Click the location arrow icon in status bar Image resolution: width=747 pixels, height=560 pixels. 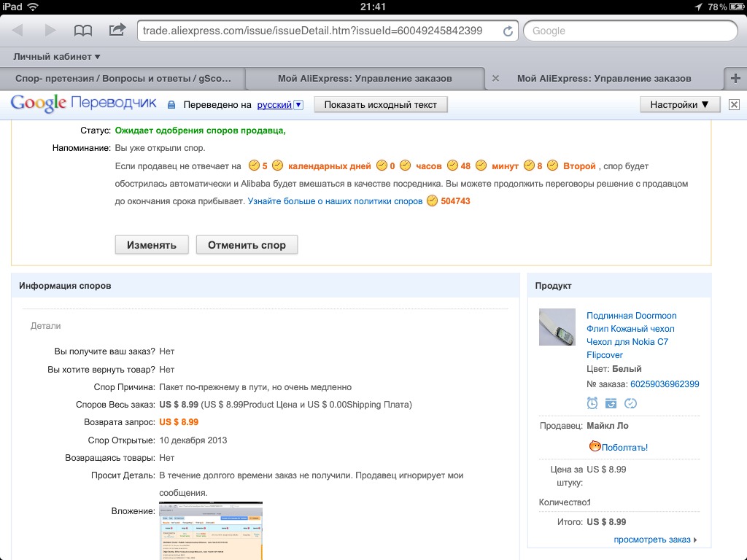(x=698, y=7)
